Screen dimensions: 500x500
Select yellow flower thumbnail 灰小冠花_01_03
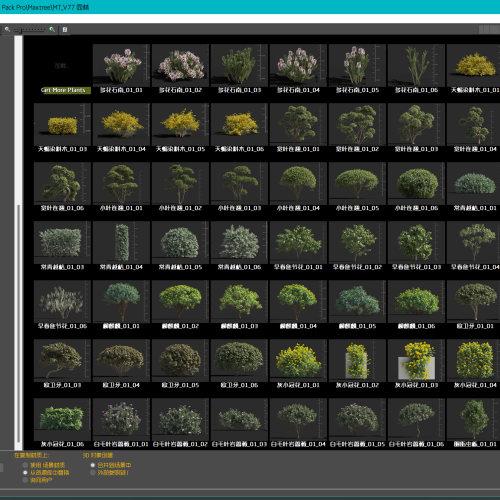point(416,360)
